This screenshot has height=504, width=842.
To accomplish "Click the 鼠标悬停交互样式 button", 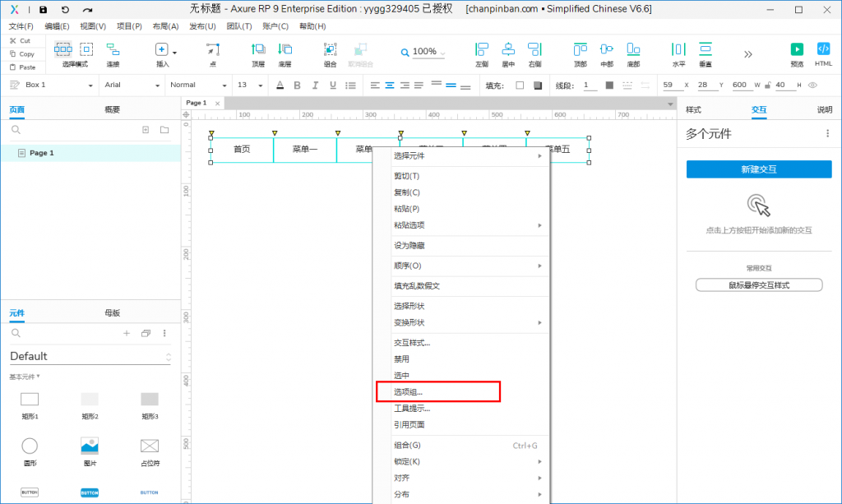I will tap(758, 285).
